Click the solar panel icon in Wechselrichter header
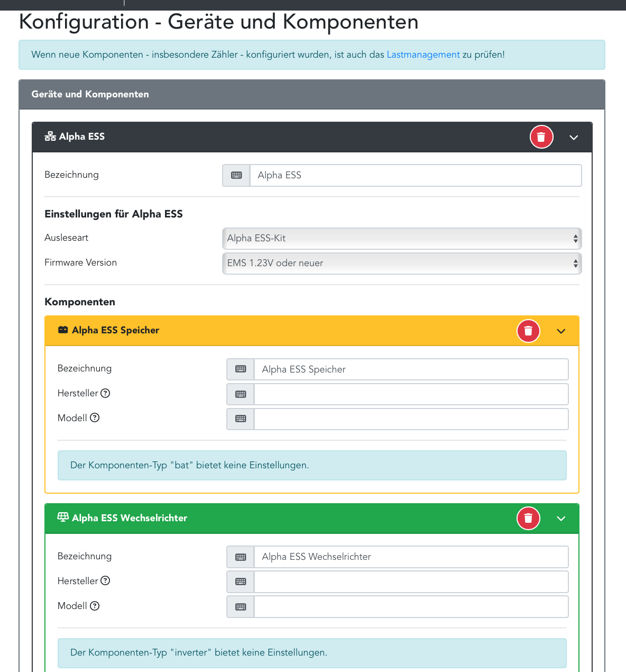626x672 pixels. pyautogui.click(x=63, y=517)
